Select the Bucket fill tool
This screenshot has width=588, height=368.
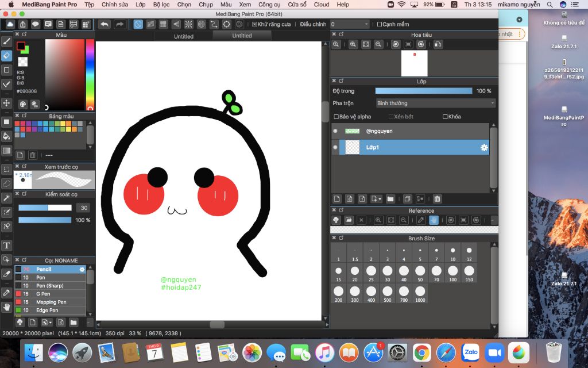coord(6,136)
